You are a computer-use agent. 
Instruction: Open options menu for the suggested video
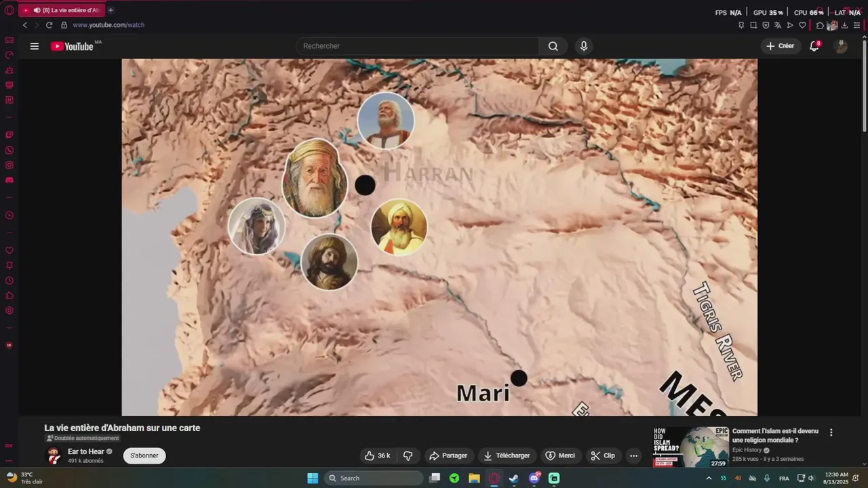(831, 432)
